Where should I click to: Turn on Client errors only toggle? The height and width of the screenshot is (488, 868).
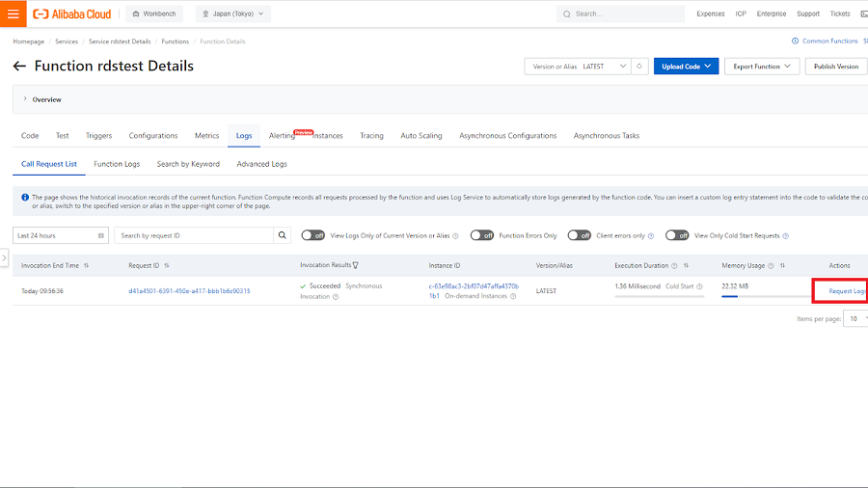pos(579,235)
